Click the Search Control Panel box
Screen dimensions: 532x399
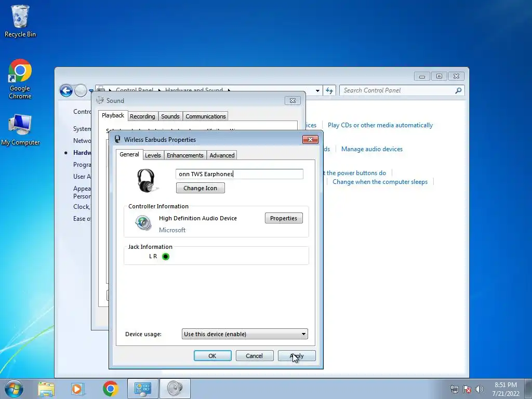[x=402, y=90]
